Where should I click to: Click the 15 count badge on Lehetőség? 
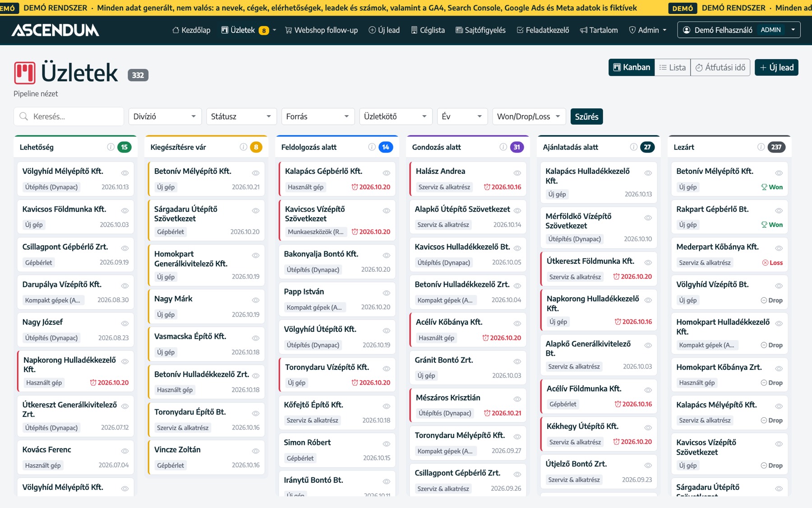pos(125,147)
